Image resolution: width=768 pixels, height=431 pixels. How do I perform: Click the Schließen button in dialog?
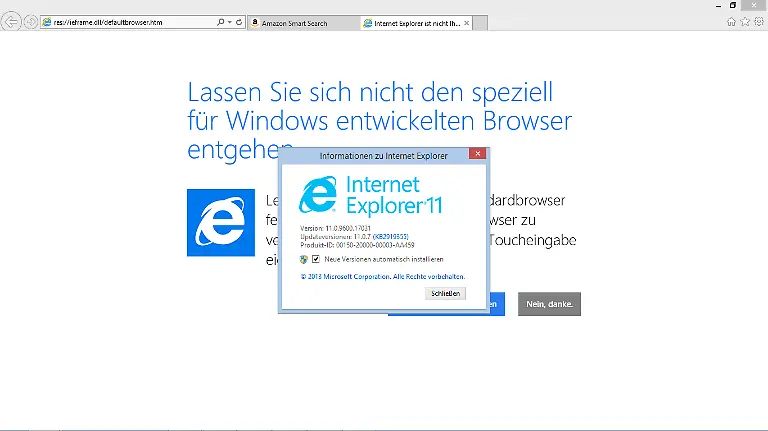[445, 293]
